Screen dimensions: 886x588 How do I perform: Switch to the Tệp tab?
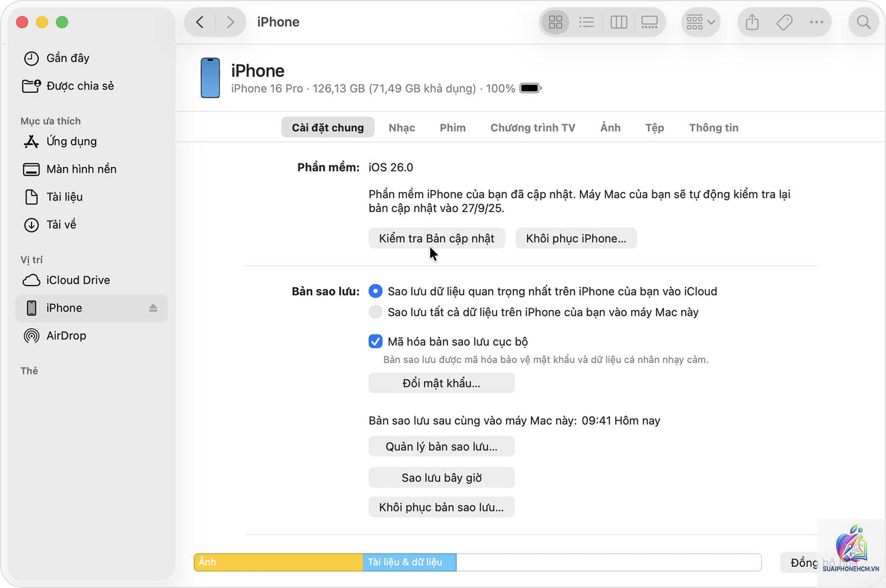point(655,127)
